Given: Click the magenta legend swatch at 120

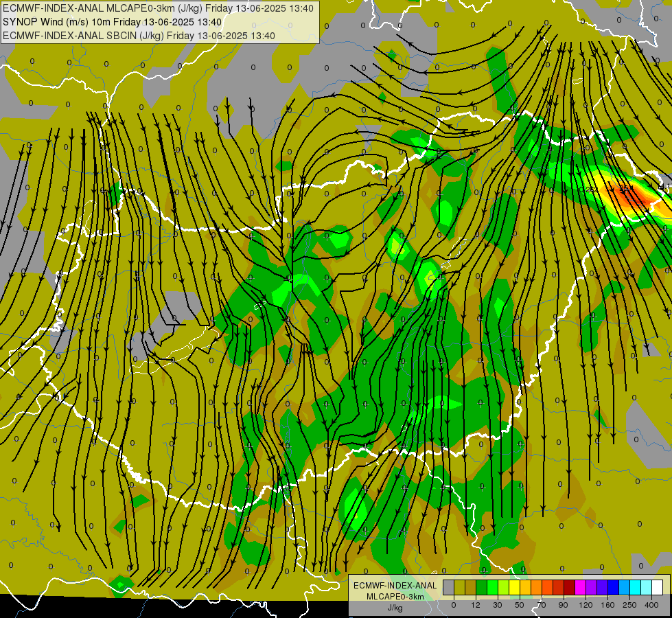Looking at the screenshot, I should coord(581,587).
